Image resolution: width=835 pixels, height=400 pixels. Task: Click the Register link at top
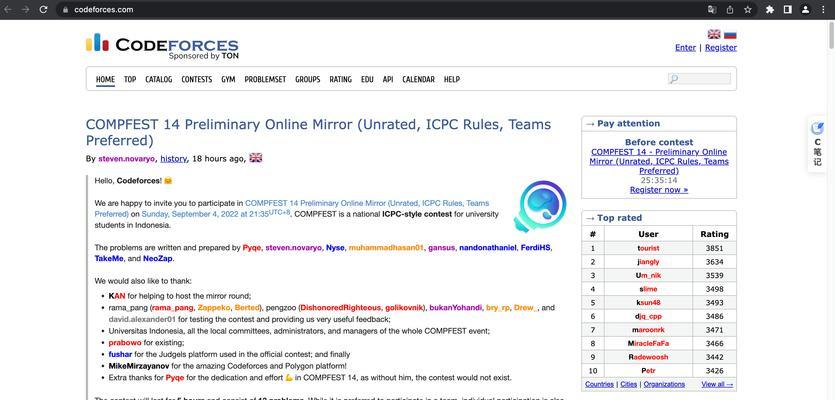[721, 47]
